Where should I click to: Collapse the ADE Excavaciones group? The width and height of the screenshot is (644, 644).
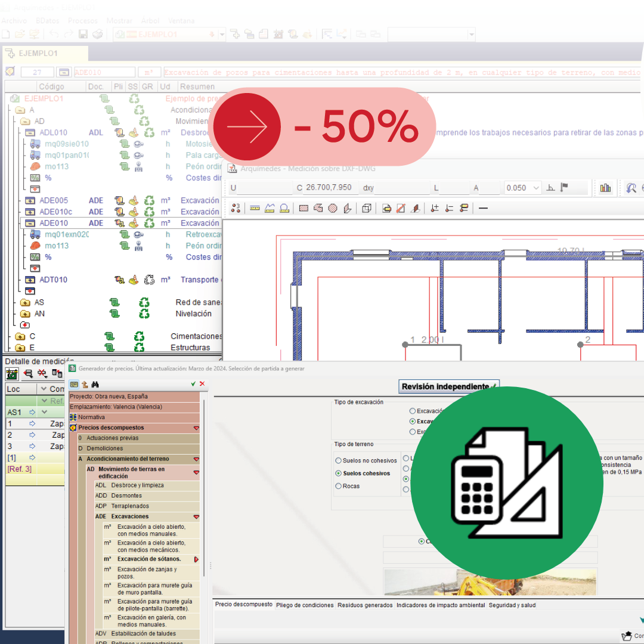pos(196,517)
